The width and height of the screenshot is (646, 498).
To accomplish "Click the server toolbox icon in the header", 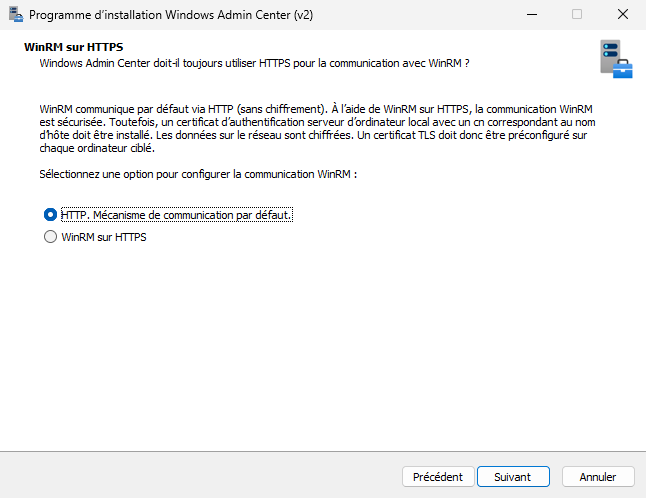I will [615, 59].
